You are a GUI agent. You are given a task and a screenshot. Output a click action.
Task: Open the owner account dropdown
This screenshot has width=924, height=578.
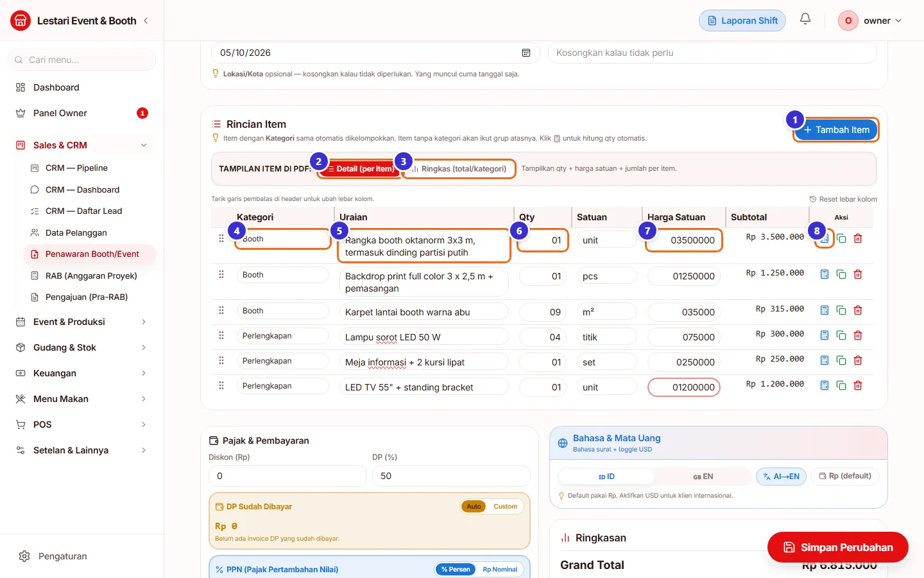[870, 21]
